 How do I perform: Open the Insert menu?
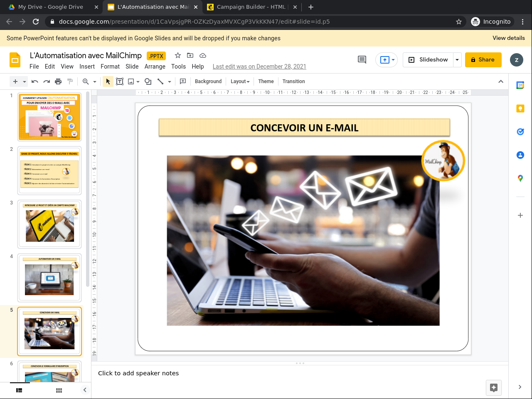tap(87, 66)
